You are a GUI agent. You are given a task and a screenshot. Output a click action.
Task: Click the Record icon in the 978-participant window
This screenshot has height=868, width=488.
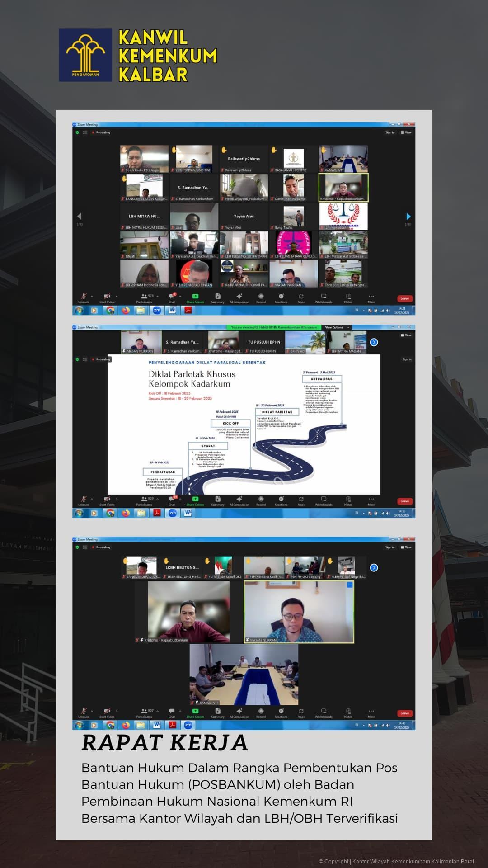[261, 298]
